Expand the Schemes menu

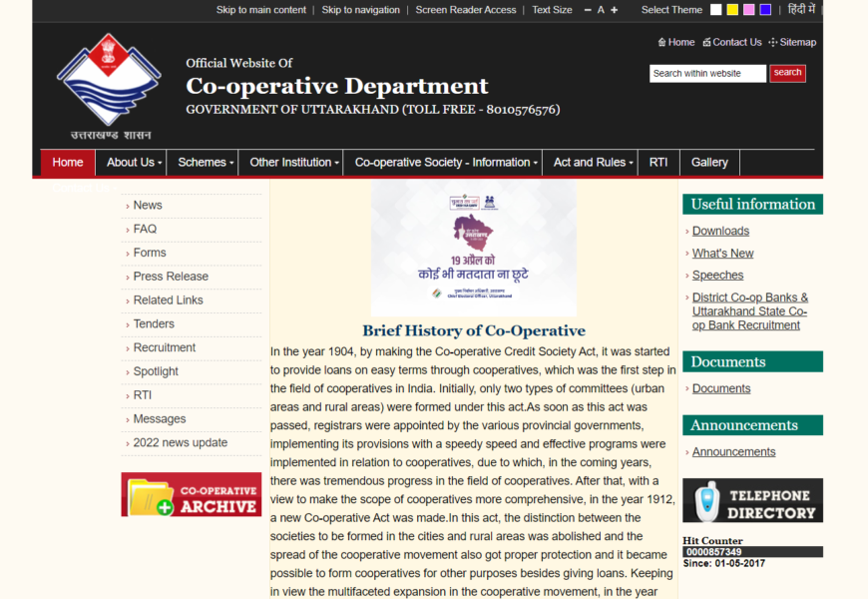tap(203, 163)
